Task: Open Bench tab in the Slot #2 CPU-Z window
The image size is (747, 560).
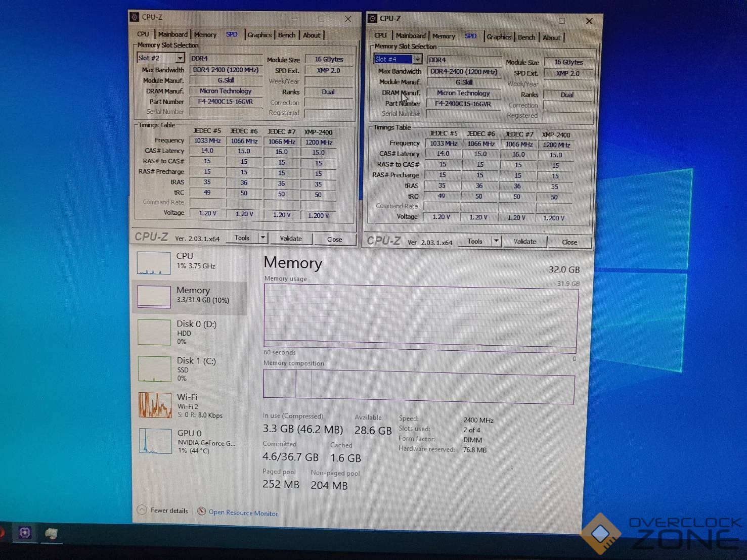Action: click(x=287, y=35)
